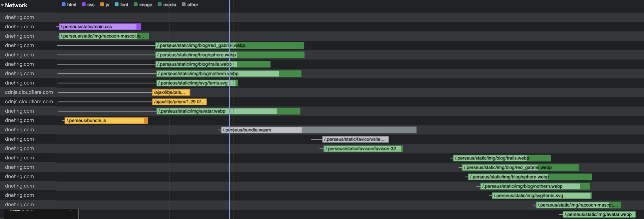644x219 pixels.
Task: Select the /ajax/libs/prism/1.29.0/... request bar
Action: coord(179,102)
